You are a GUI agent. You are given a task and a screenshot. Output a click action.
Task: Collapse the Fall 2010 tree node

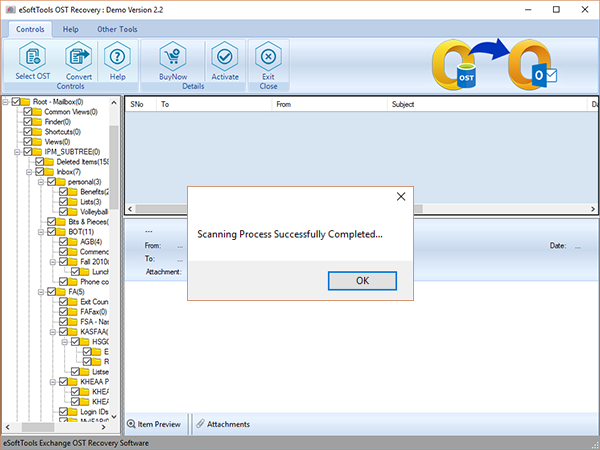click(x=53, y=262)
